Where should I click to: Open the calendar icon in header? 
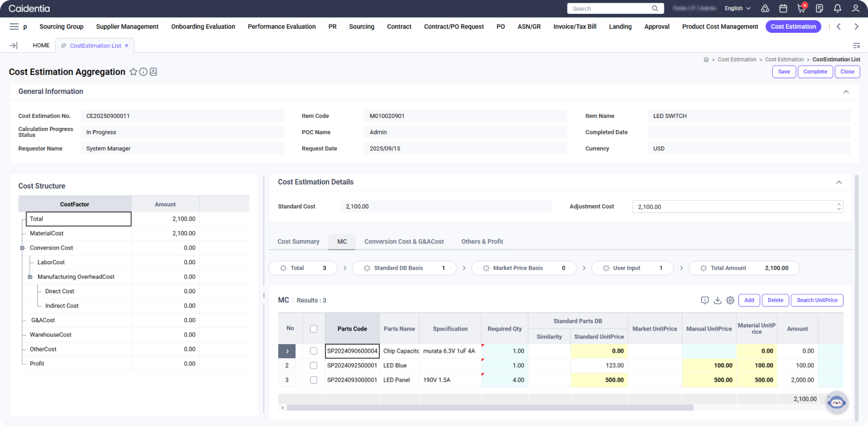783,8
